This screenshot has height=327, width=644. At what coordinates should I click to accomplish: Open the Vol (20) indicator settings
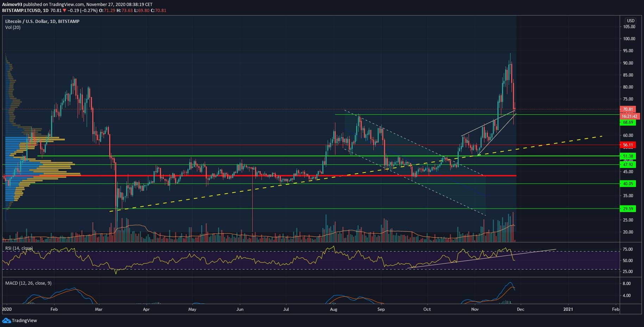pyautogui.click(x=13, y=28)
